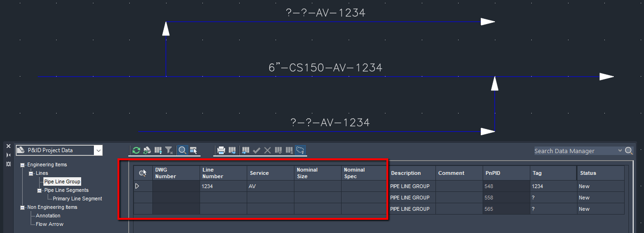Click the Tag cell in PnPID 558 row
Image resolution: width=644 pixels, height=233 pixels.
[553, 198]
